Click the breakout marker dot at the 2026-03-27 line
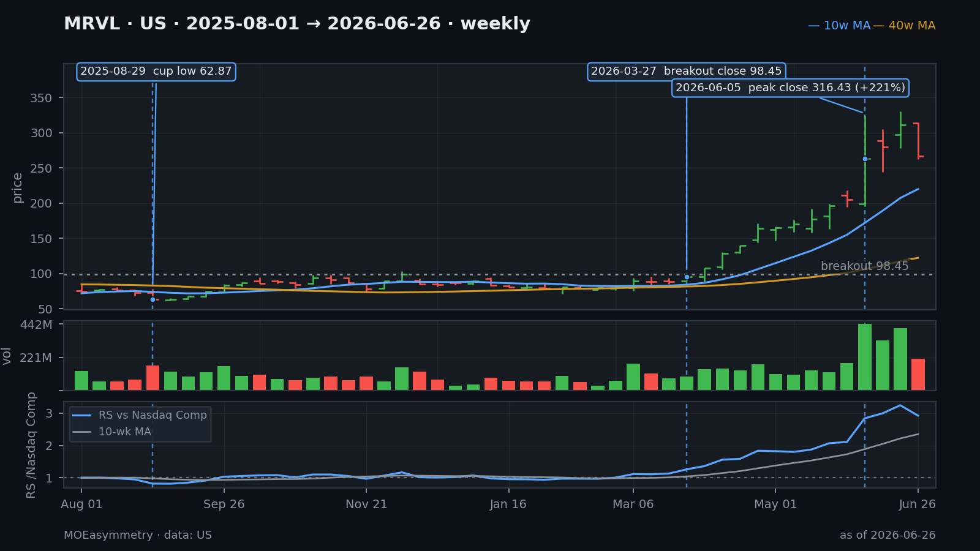The width and height of the screenshot is (980, 551). click(x=687, y=277)
